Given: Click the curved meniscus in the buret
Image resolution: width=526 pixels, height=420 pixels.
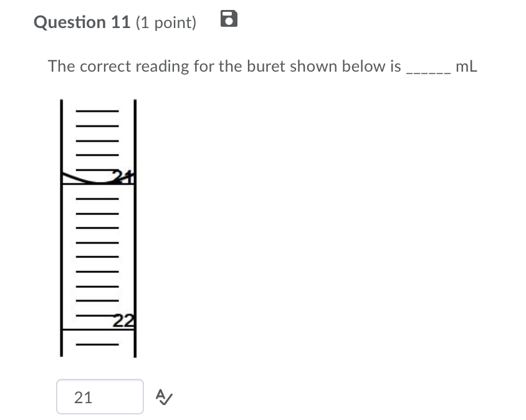Looking at the screenshot, I should point(93,179).
